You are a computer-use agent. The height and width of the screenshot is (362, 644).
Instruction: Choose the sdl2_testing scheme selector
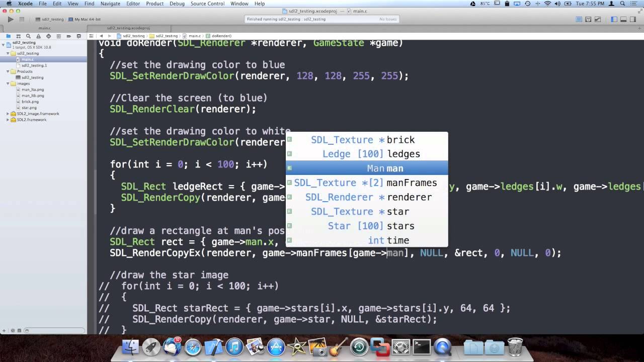(x=50, y=20)
